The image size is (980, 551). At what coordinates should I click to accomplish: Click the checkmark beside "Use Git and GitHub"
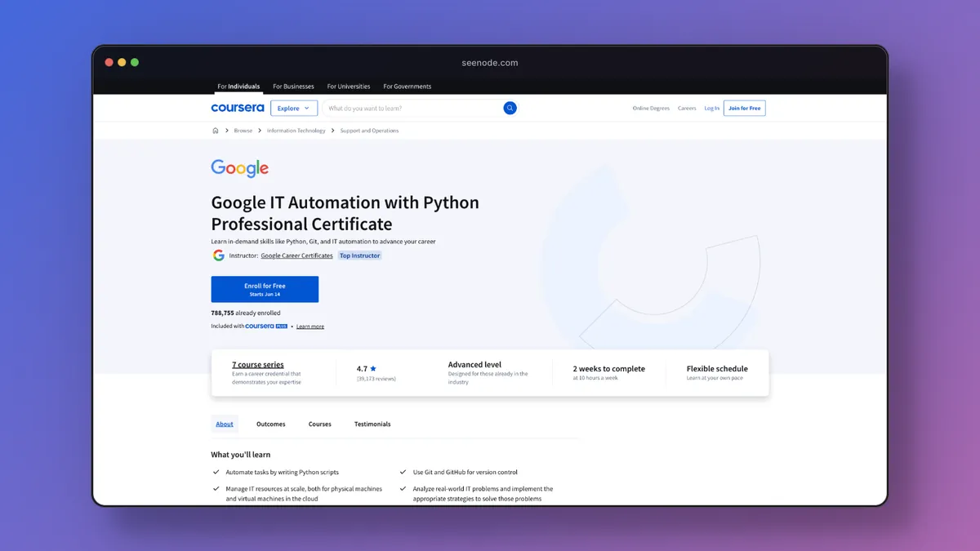(x=403, y=472)
